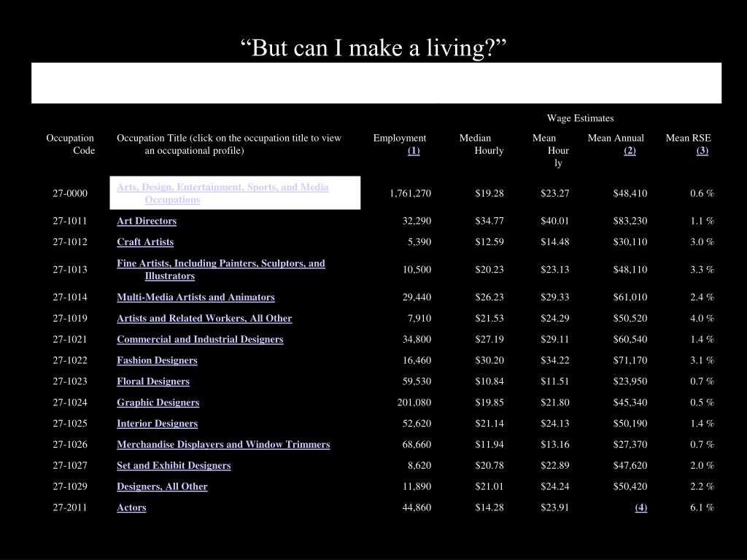Image resolution: width=747 pixels, height=560 pixels.
Task: Click mean RSE value 6.1 %
Action: click(x=703, y=507)
